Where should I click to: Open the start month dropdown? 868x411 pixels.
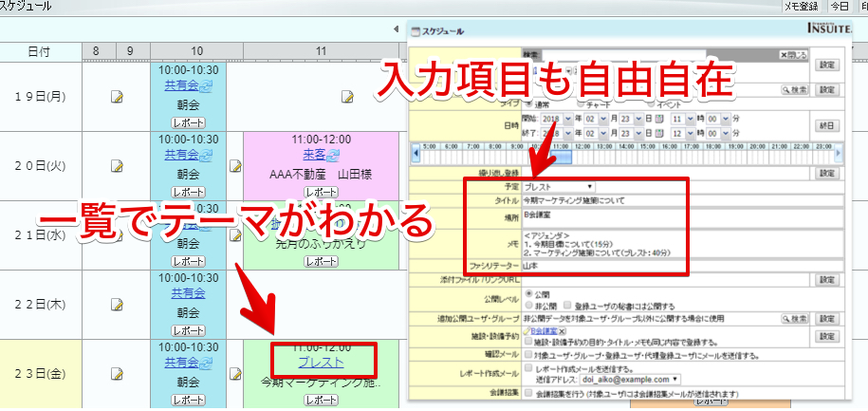(x=596, y=119)
